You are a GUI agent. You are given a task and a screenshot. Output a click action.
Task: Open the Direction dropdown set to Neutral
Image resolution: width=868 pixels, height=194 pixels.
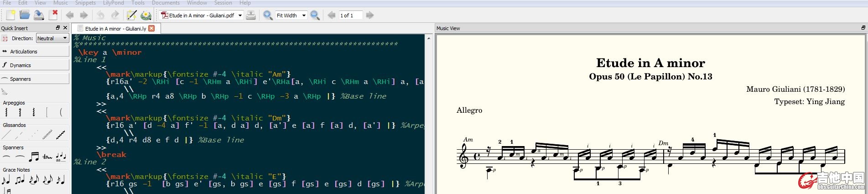click(x=52, y=38)
